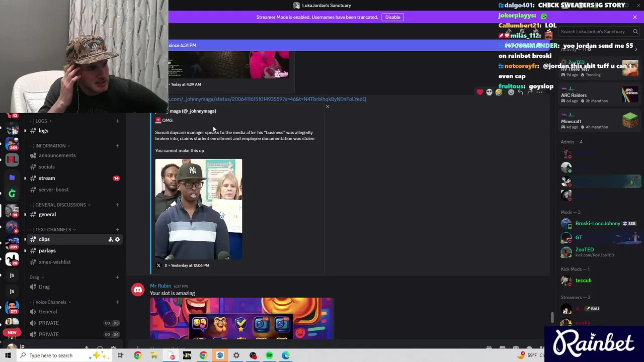The height and width of the screenshot is (362, 644).
Task: Open Microsoft Edge from taskbar
Action: pos(286,355)
